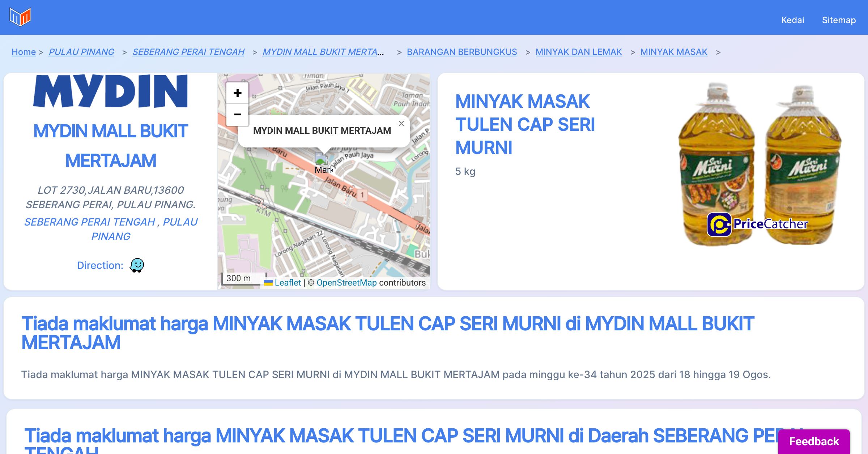The image size is (868, 454).
Task: Zoom out on the map
Action: click(237, 115)
